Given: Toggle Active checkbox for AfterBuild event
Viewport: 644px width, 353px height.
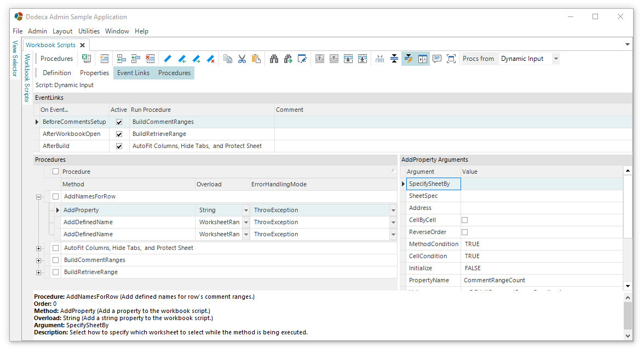Looking at the screenshot, I should (x=119, y=146).
